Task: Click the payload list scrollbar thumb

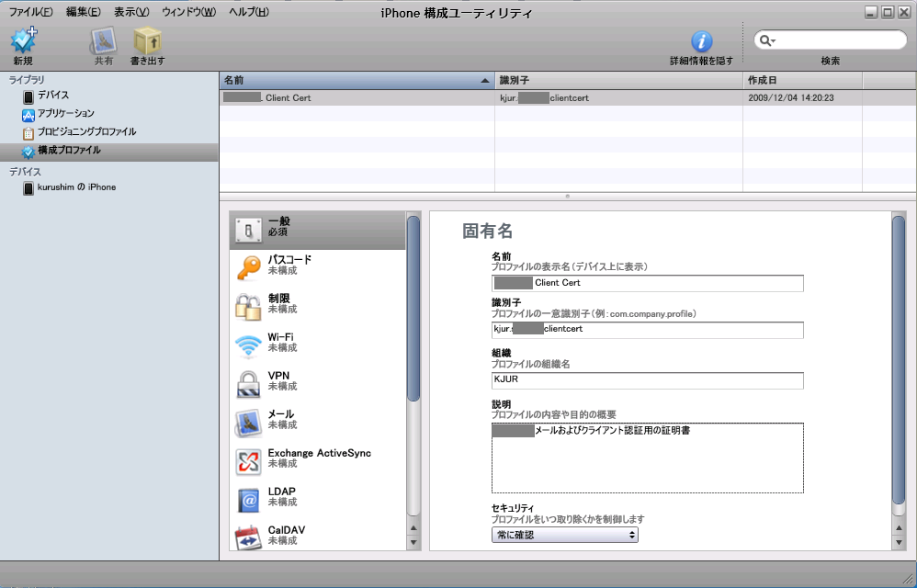Action: [413, 309]
